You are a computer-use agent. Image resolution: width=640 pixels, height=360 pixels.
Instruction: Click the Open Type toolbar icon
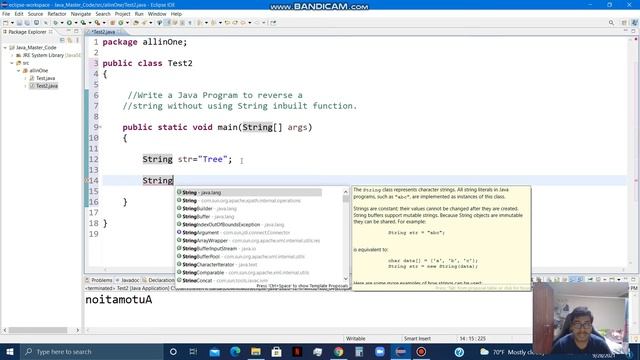(x=136, y=23)
